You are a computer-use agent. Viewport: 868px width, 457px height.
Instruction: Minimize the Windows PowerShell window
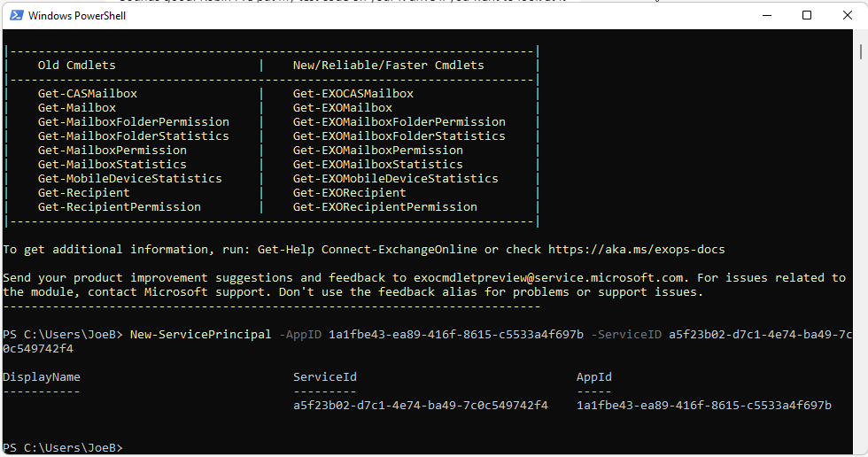click(764, 15)
